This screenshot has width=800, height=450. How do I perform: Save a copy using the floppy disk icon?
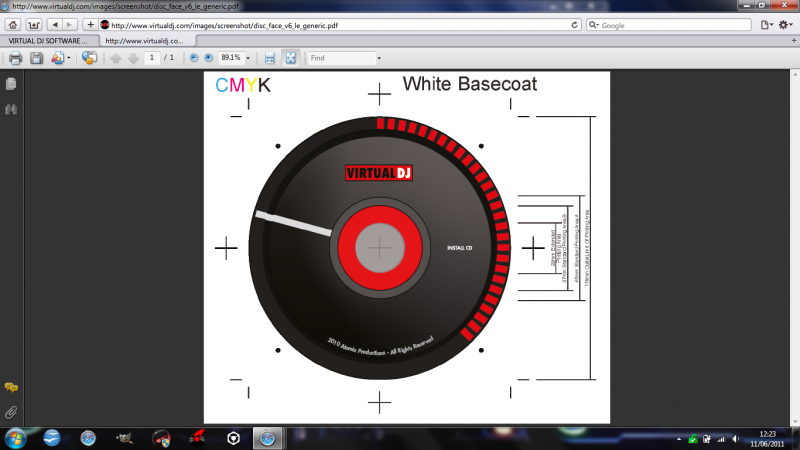click(36, 58)
